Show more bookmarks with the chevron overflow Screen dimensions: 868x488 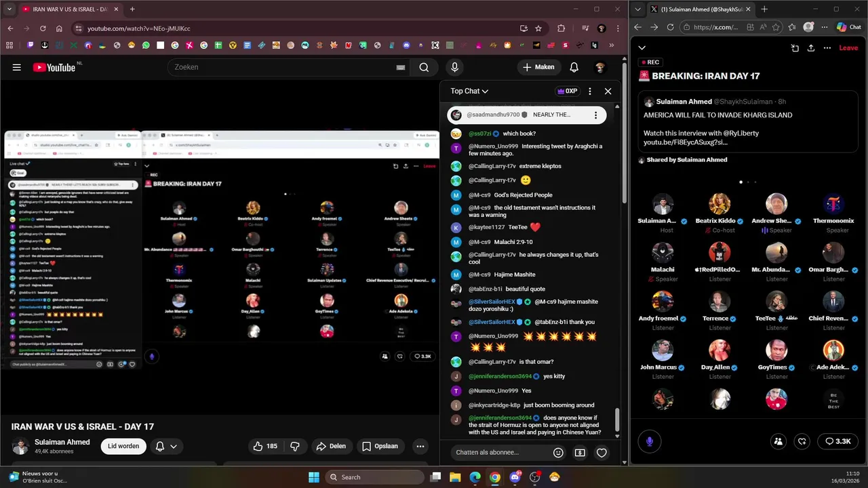[x=612, y=45]
